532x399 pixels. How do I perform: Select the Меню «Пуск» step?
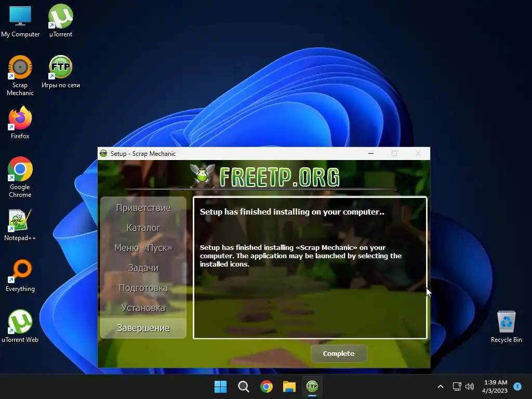tap(143, 248)
